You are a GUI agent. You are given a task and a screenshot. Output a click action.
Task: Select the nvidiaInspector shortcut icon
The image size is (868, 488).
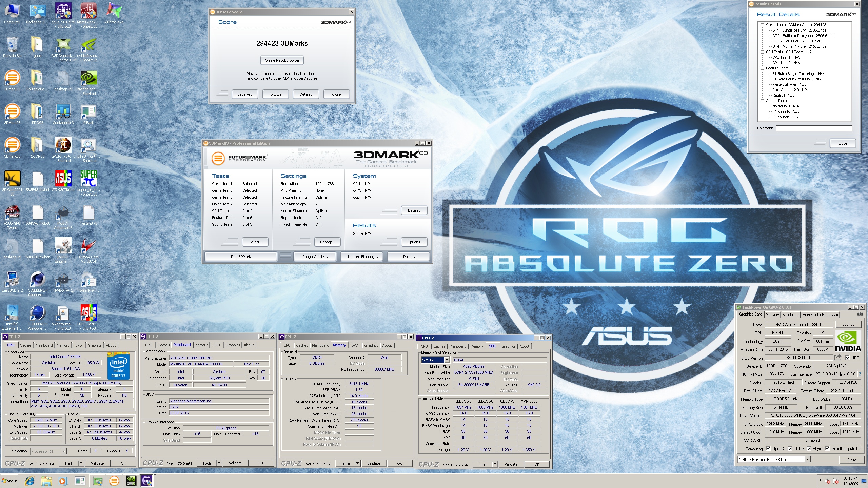point(88,49)
